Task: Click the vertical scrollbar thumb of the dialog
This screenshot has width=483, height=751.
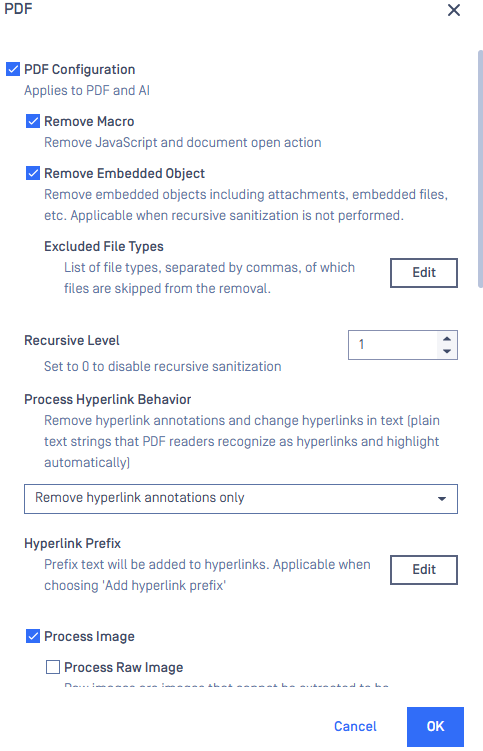Action: 480,168
